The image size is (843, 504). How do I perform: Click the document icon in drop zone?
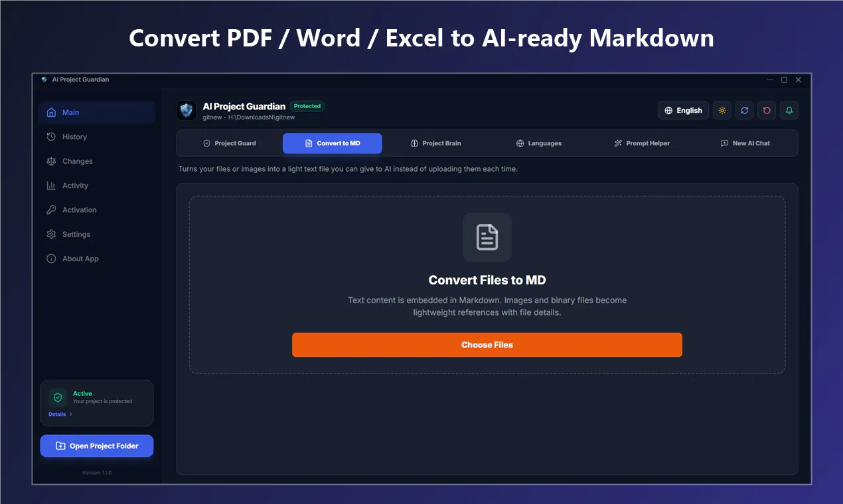click(x=487, y=237)
